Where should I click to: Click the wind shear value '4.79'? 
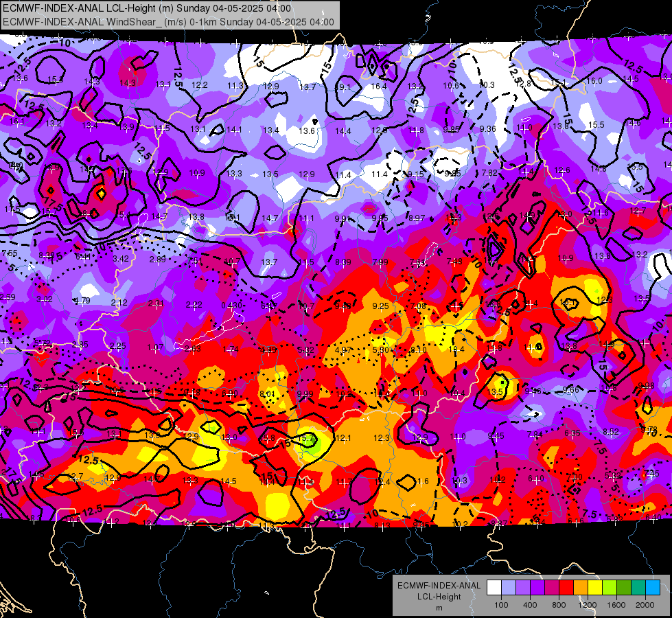coord(82,301)
